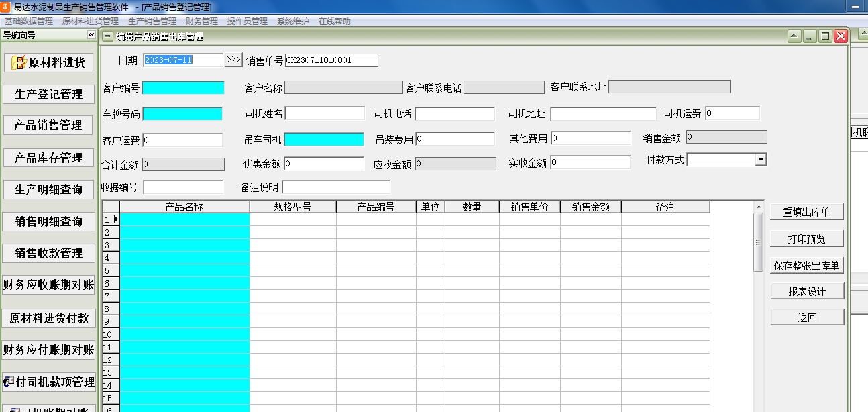The width and height of the screenshot is (868, 412).
Task: Click the 客户运费 input field
Action: [x=182, y=140]
